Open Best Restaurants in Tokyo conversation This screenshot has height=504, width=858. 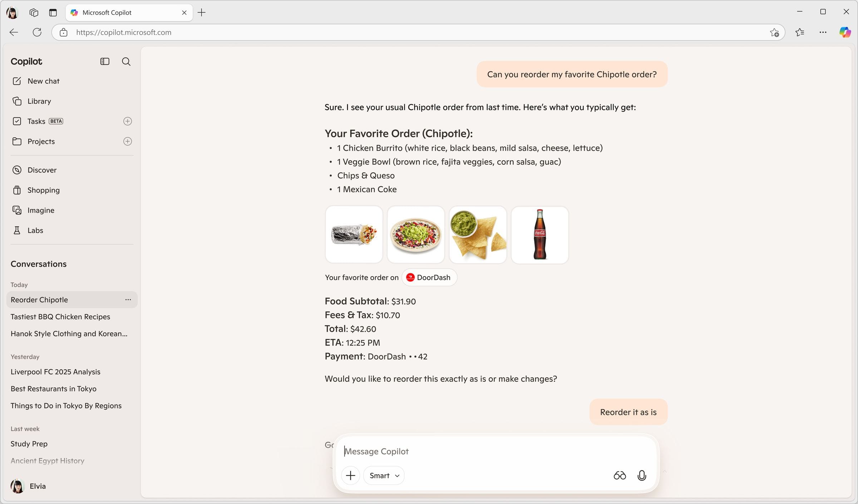pyautogui.click(x=54, y=389)
